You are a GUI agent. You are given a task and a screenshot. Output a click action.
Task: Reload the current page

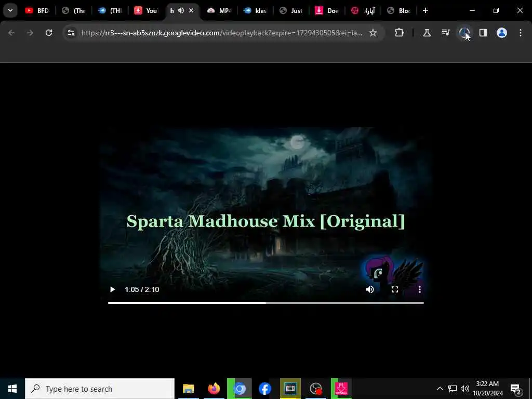49,33
